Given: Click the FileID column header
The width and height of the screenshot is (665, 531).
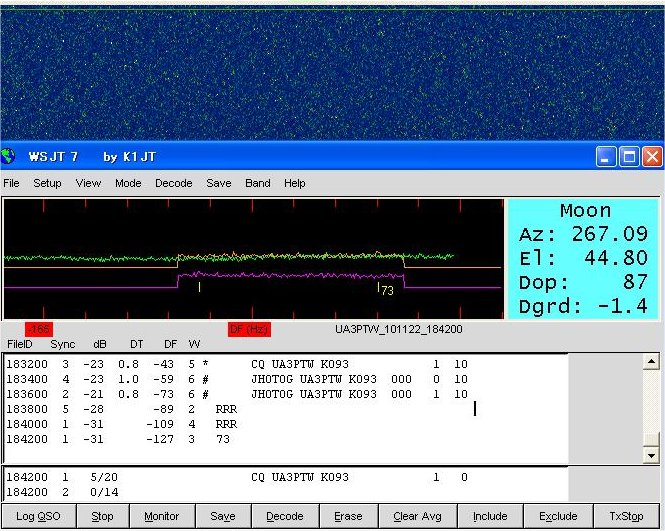Looking at the screenshot, I should pyautogui.click(x=20, y=344).
